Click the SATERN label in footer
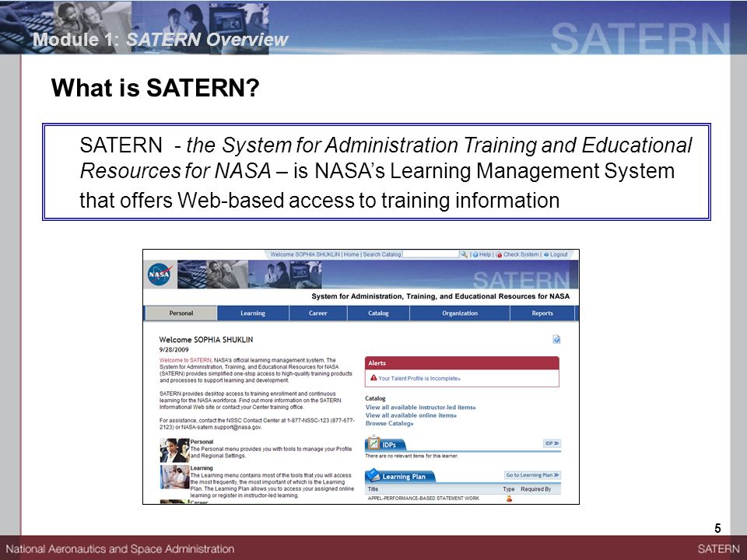747x560 pixels. pyautogui.click(x=718, y=548)
